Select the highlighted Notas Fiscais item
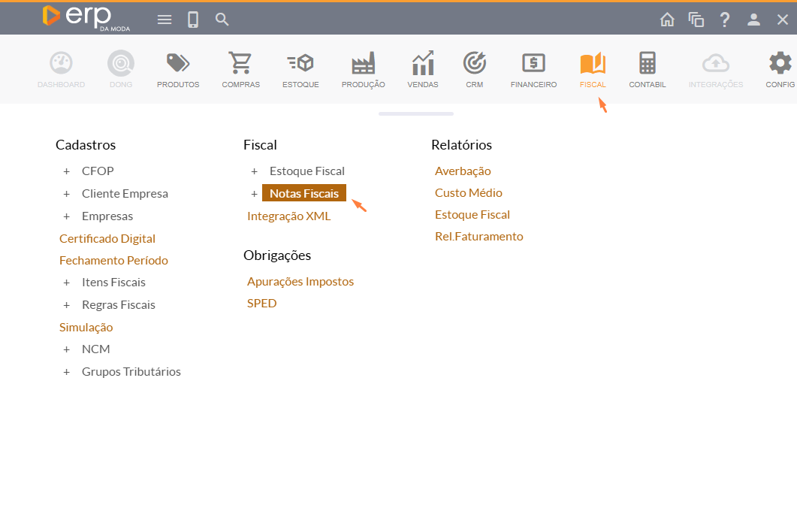Image resolution: width=797 pixels, height=532 pixels. [303, 194]
